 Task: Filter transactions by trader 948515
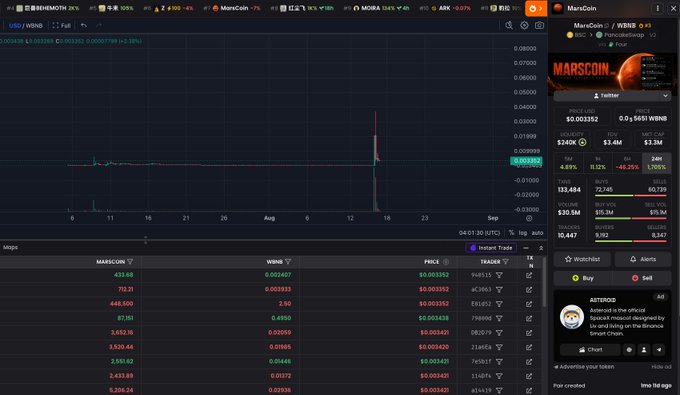pyautogui.click(x=499, y=275)
